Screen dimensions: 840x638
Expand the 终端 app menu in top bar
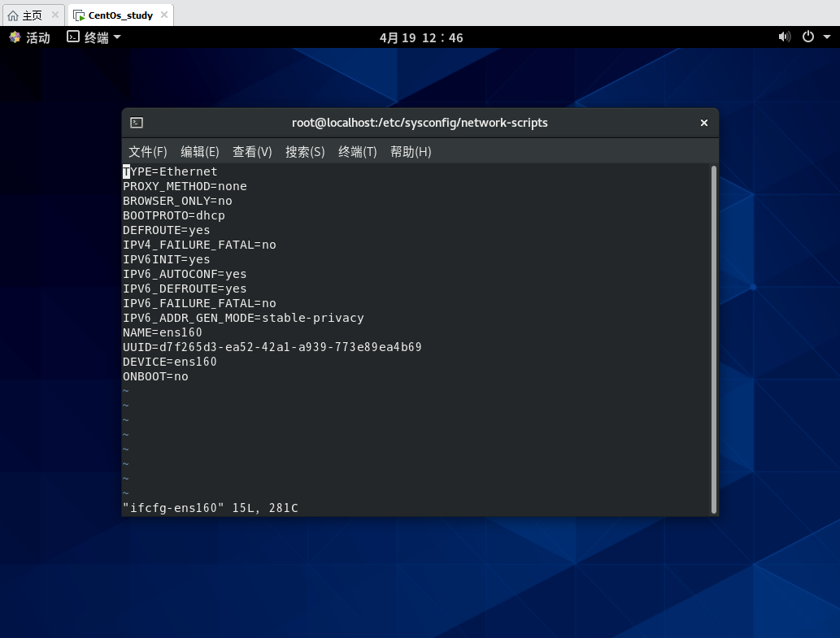(94, 37)
